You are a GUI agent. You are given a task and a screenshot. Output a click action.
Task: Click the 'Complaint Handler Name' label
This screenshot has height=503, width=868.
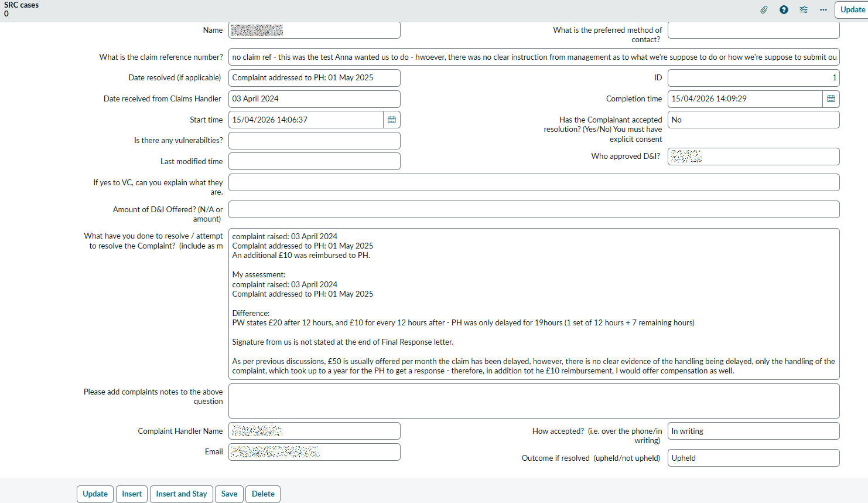(180, 431)
